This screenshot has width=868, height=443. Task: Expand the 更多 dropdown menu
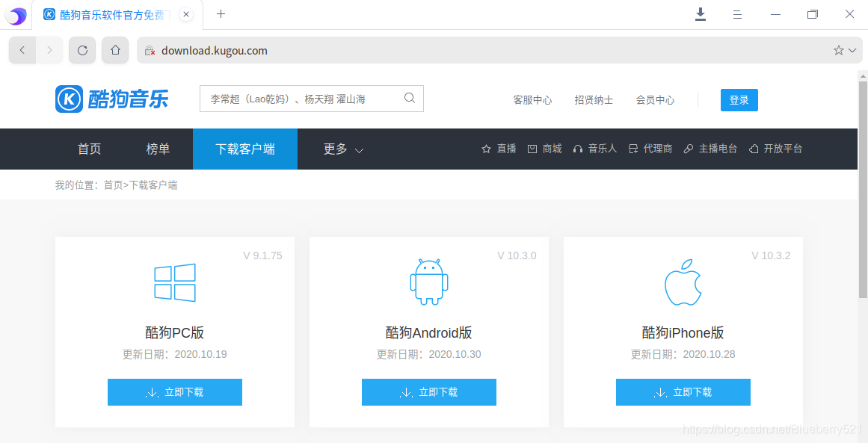343,149
